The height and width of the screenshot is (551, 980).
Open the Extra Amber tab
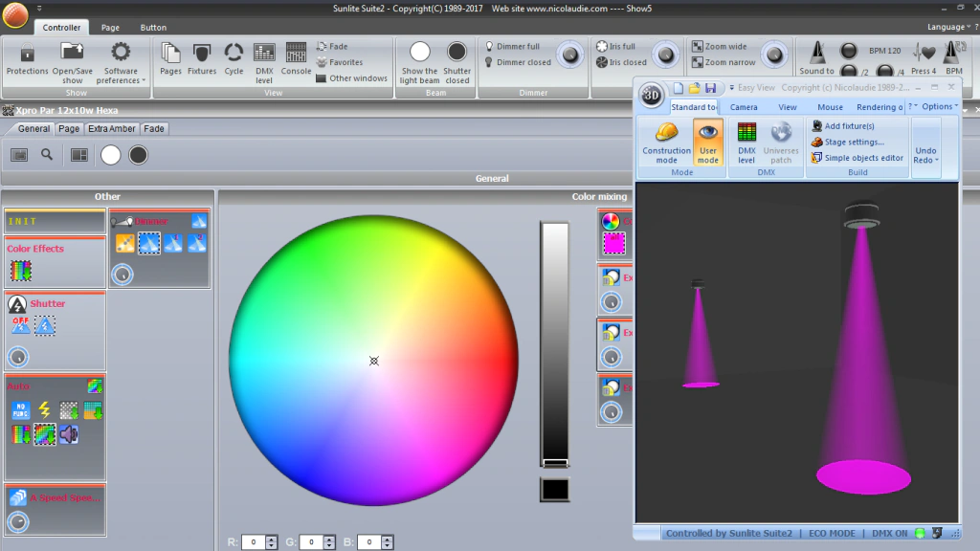[x=111, y=129]
